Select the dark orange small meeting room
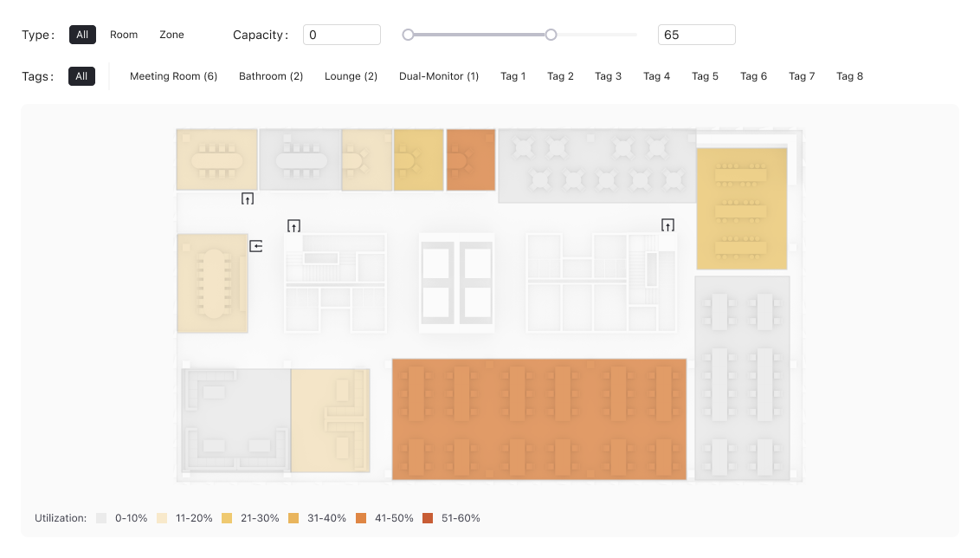This screenshot has height=558, width=980. pyautogui.click(x=470, y=160)
